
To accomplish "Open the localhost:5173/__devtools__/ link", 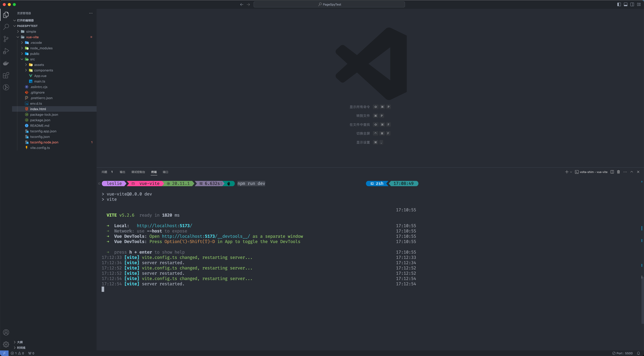I will pos(206,236).
